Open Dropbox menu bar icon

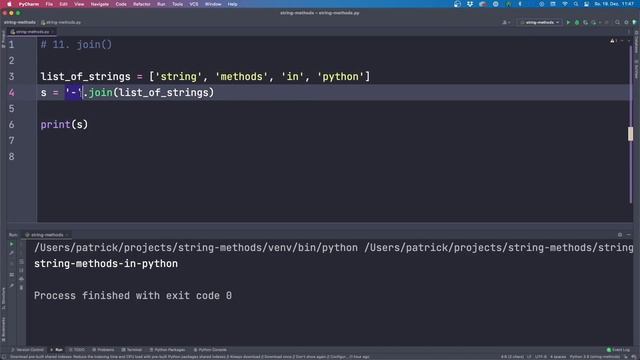[x=470, y=4]
